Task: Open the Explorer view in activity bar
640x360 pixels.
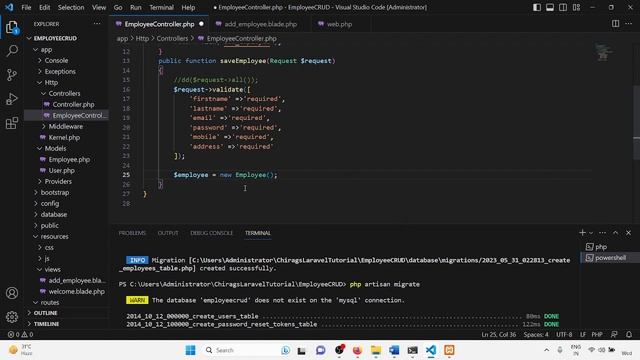Action: (12, 28)
